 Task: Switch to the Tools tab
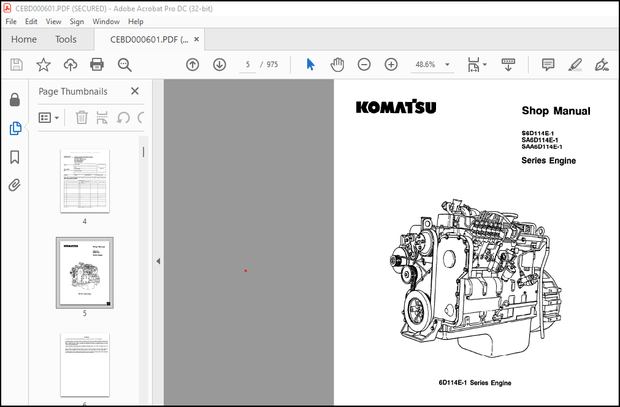coord(66,39)
